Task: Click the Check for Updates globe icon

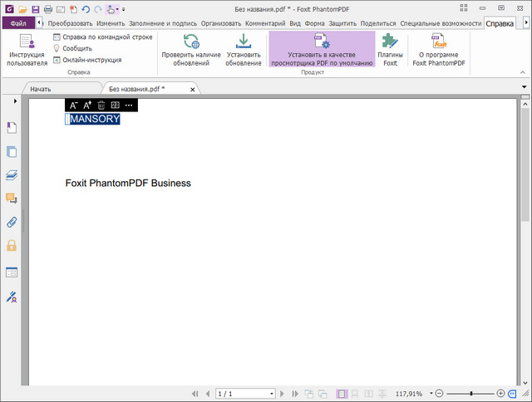Action: point(191,42)
